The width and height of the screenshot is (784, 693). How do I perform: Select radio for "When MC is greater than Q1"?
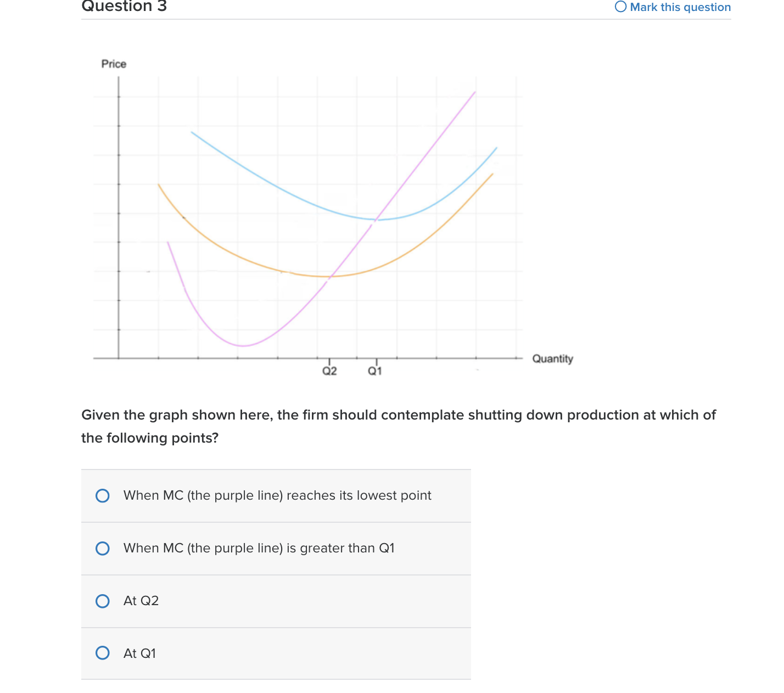point(102,548)
